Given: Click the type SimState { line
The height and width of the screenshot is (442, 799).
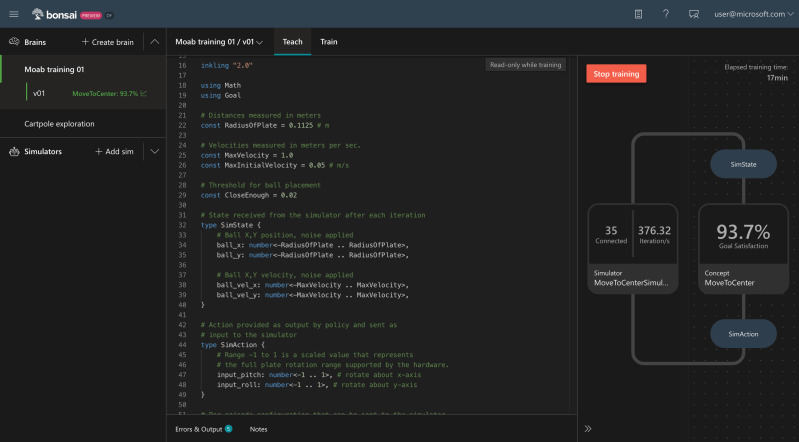Looking at the screenshot, I should point(231,225).
